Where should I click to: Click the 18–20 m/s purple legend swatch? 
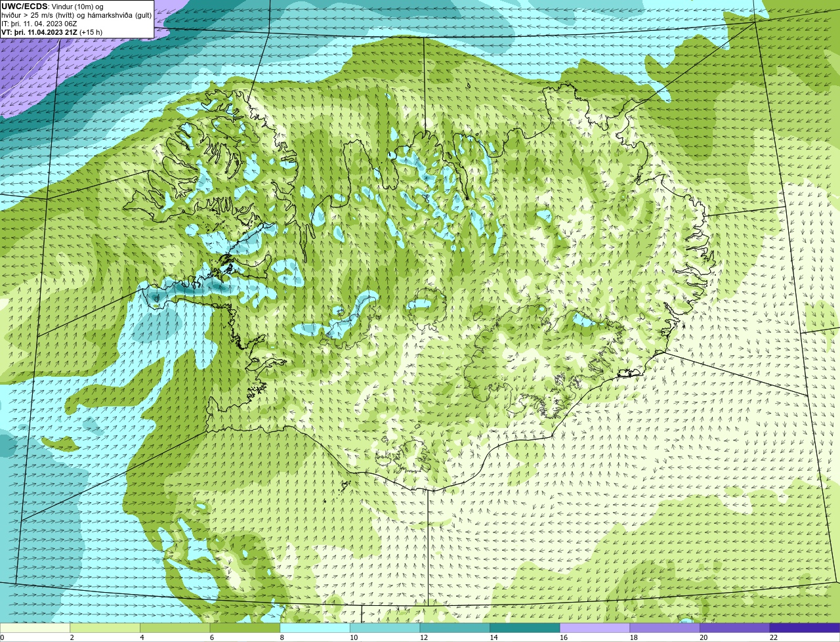(x=664, y=628)
